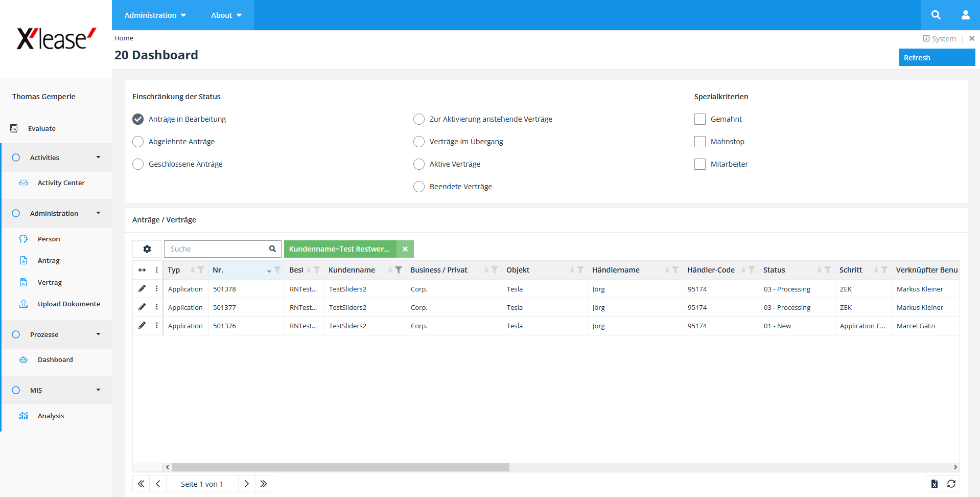Open row menu for application 501378
The height and width of the screenshot is (497, 980).
pyautogui.click(x=157, y=289)
